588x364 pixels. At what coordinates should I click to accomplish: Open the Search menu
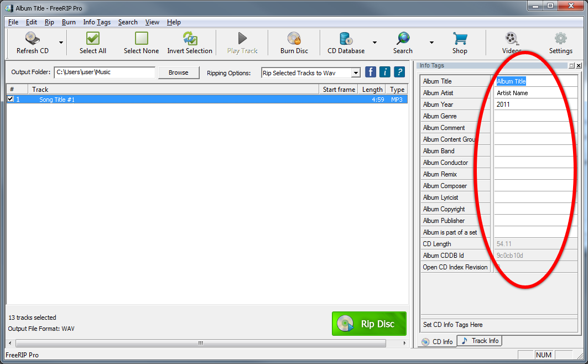coord(128,22)
